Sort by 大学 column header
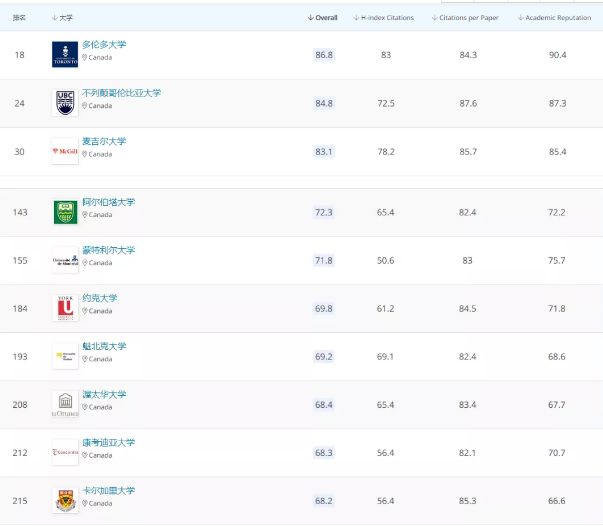Screen dimensions: 603x526 click(62, 18)
